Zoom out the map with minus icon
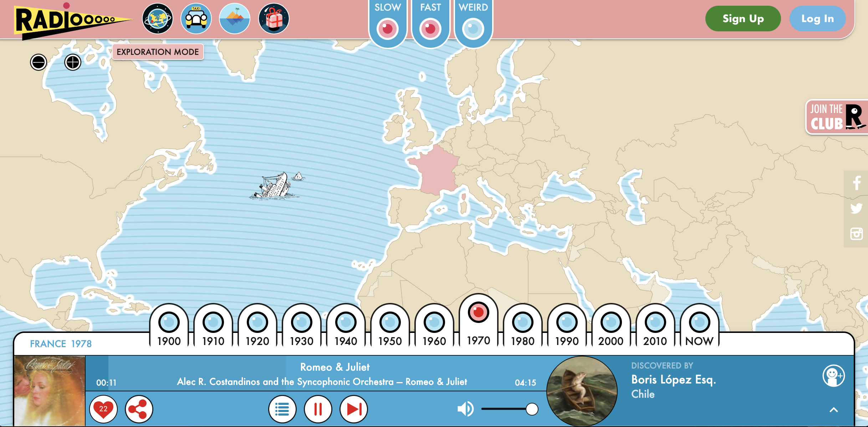Viewport: 868px width, 427px height. pos(39,62)
